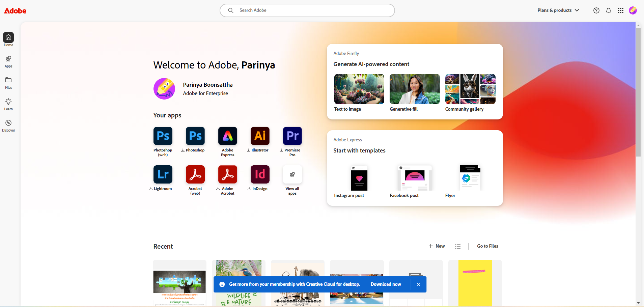Open the help question mark icon

pyautogui.click(x=596, y=10)
